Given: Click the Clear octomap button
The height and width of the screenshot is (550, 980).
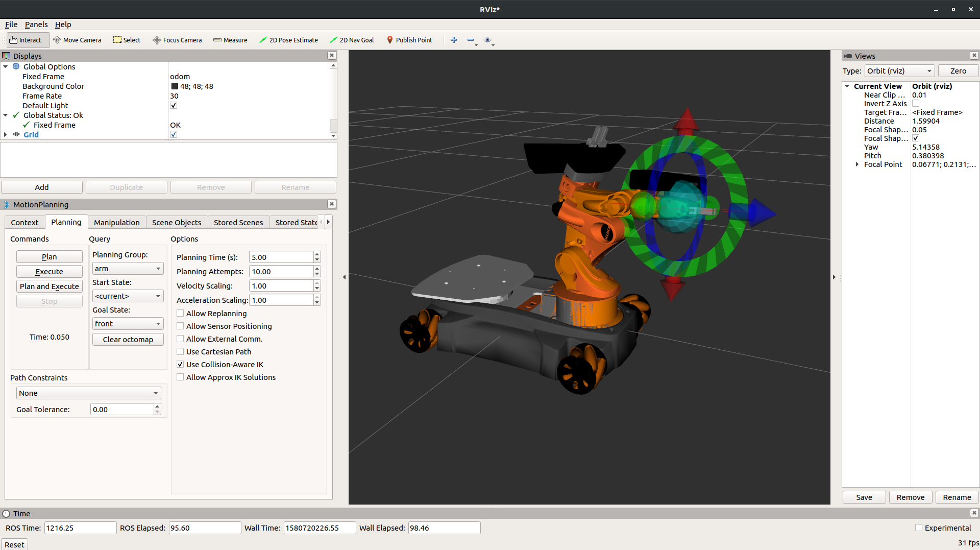Looking at the screenshot, I should point(128,339).
